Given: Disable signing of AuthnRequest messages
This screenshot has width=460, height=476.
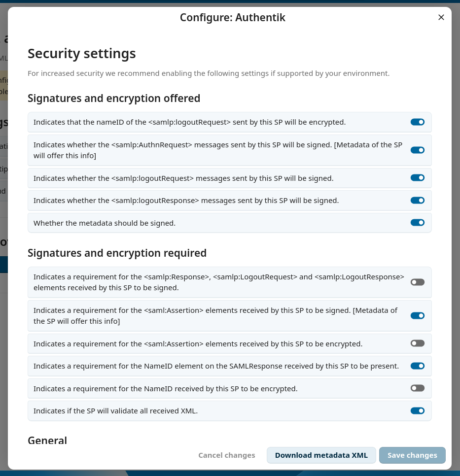Looking at the screenshot, I should point(418,150).
